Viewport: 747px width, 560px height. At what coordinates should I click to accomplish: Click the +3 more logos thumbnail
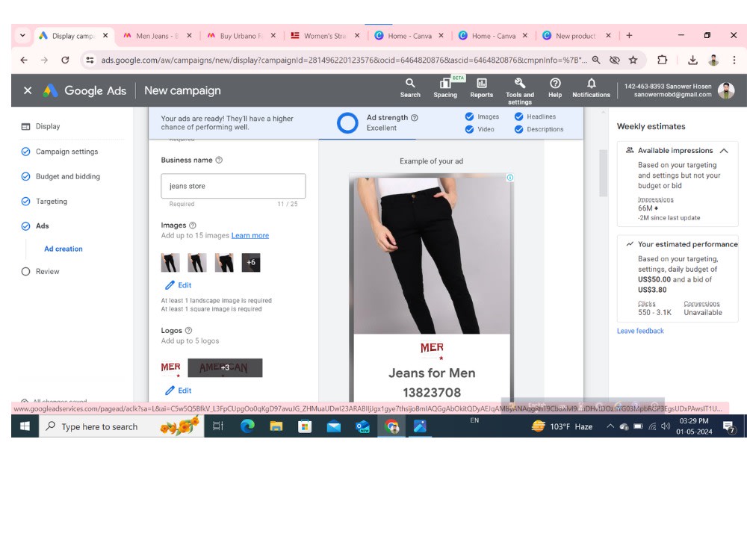[x=225, y=367]
